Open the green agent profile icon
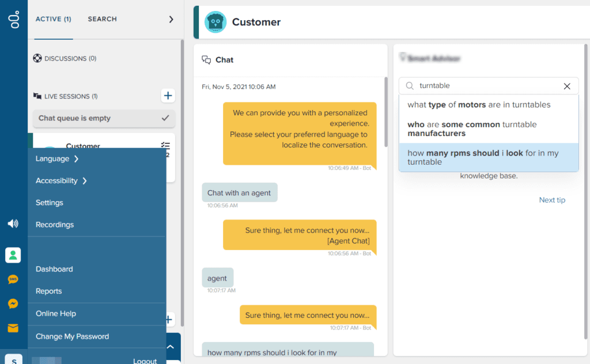Screen dimensions: 590x364 13,255
